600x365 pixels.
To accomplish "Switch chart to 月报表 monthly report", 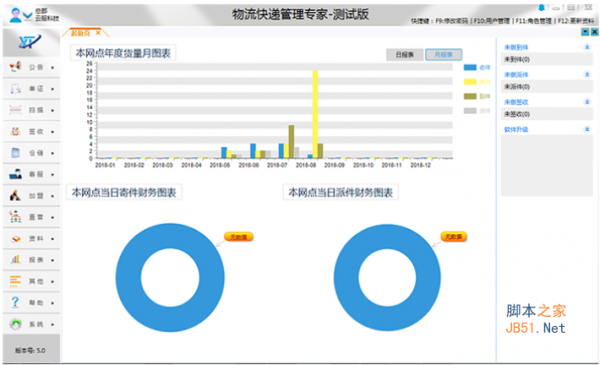I will pos(443,55).
